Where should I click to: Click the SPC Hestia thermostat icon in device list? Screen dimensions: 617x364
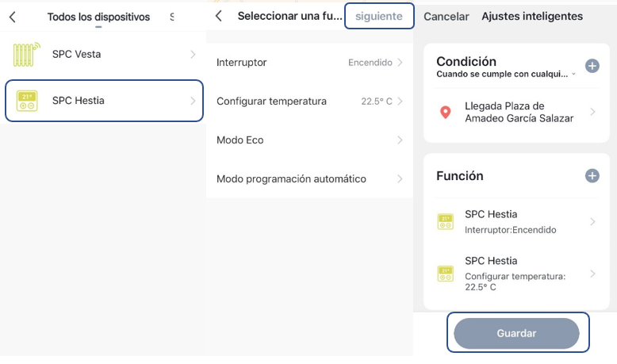pos(27,101)
